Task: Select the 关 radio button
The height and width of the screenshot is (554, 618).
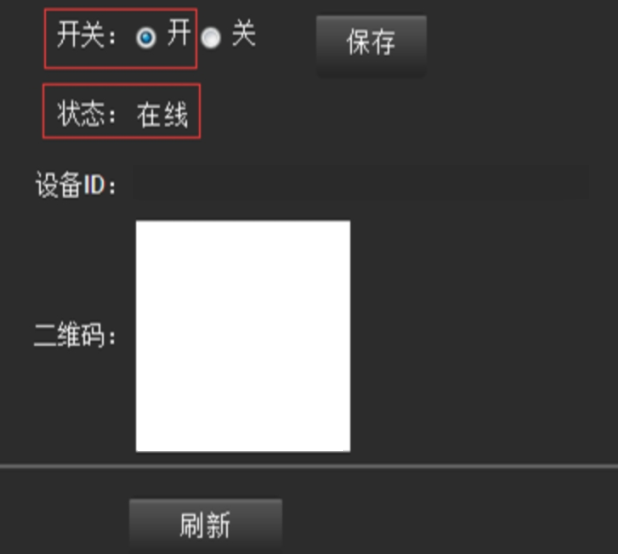Action: tap(210, 38)
